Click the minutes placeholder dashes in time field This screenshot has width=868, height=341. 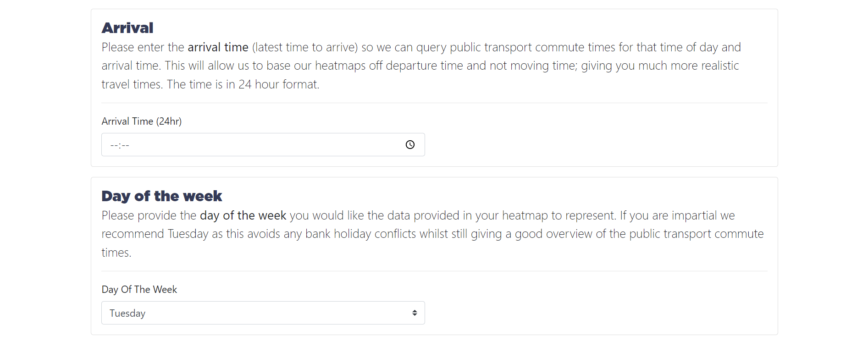(126, 145)
